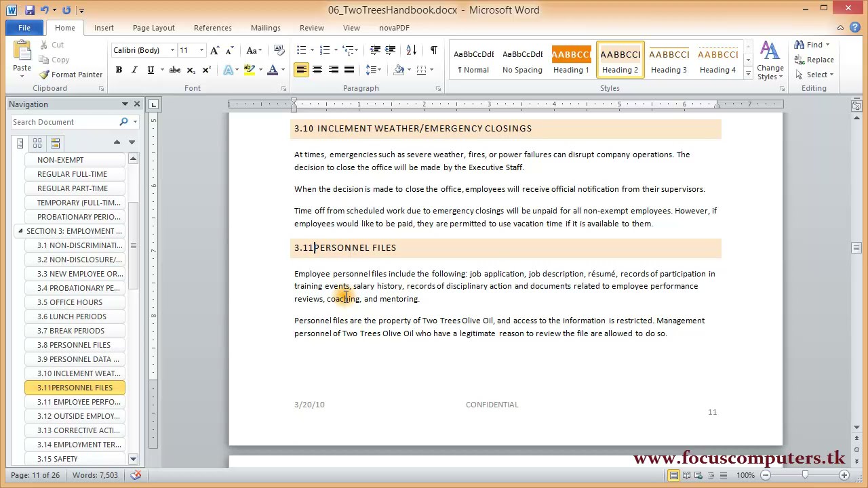Click Words: 7,503 in status bar
This screenshot has height=488, width=868.
[95, 475]
